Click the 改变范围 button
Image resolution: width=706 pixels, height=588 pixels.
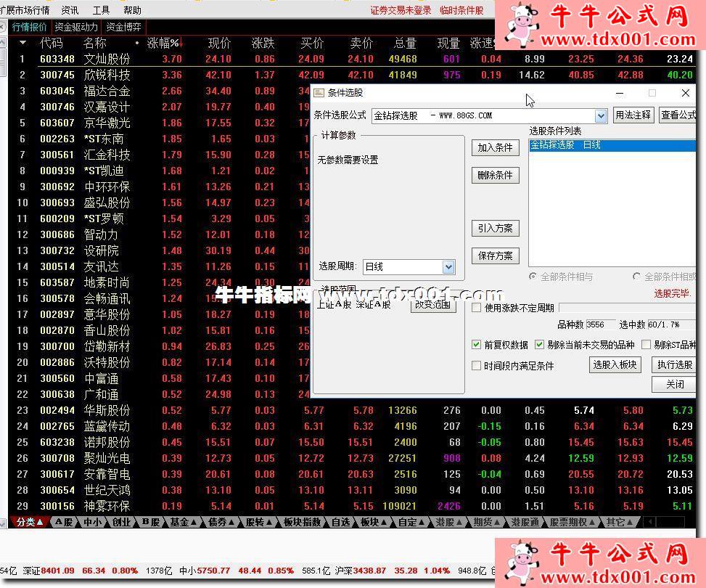[432, 305]
